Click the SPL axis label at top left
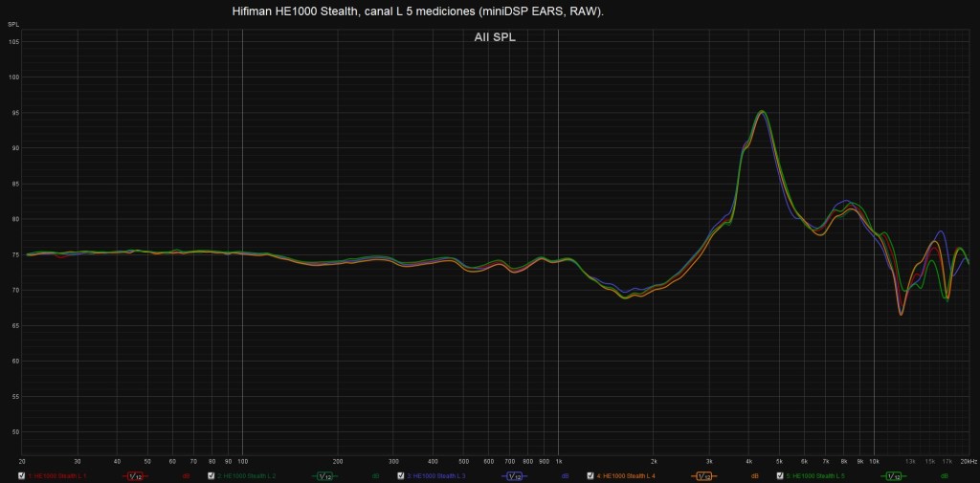The width and height of the screenshot is (980, 483). [14, 23]
